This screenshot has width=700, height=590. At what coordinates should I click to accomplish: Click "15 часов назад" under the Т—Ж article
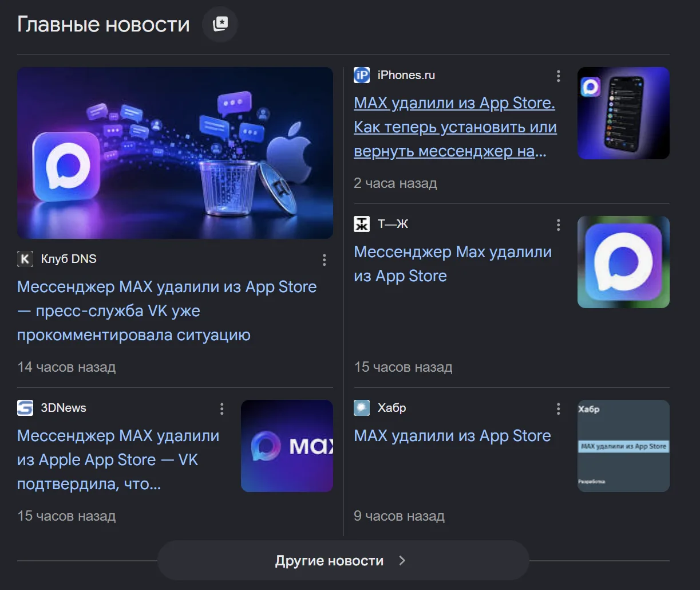pos(403,367)
